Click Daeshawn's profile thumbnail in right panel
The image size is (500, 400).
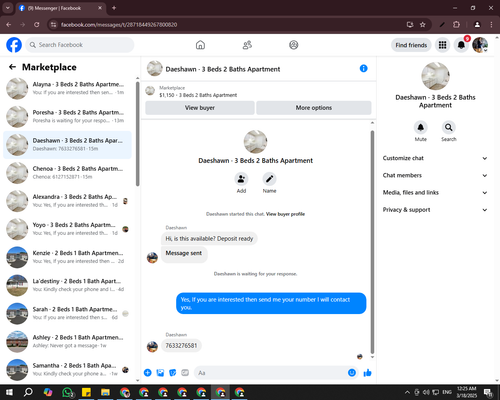tap(435, 76)
